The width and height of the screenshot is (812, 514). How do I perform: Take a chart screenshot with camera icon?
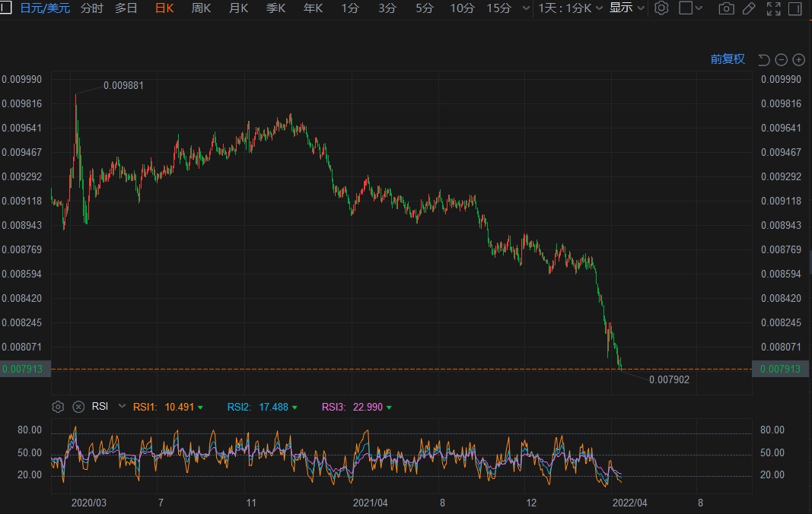point(727,8)
